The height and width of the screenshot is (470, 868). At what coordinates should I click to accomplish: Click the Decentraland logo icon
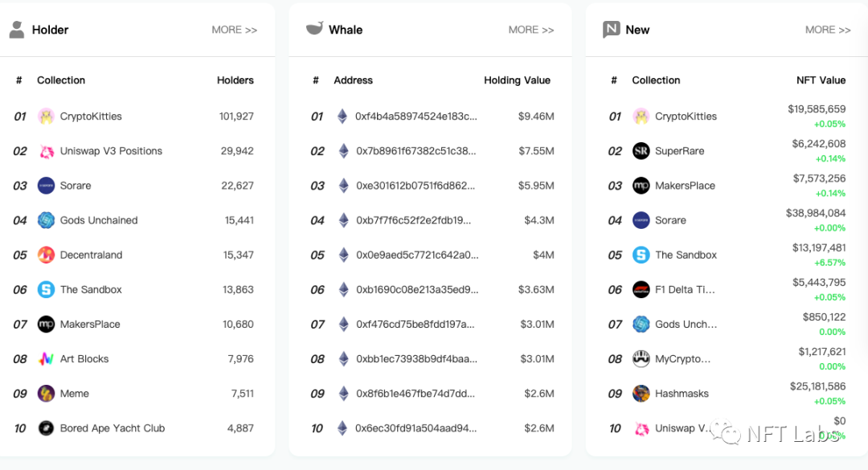[x=46, y=255]
